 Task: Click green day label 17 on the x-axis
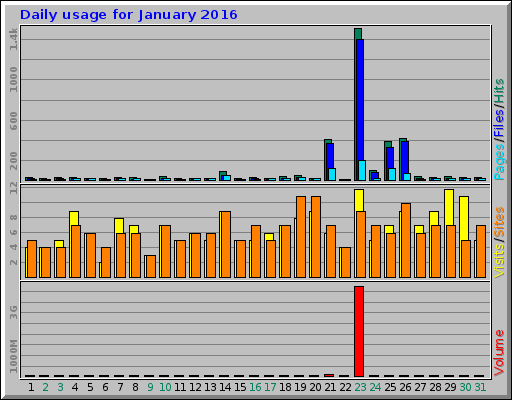tap(270, 387)
